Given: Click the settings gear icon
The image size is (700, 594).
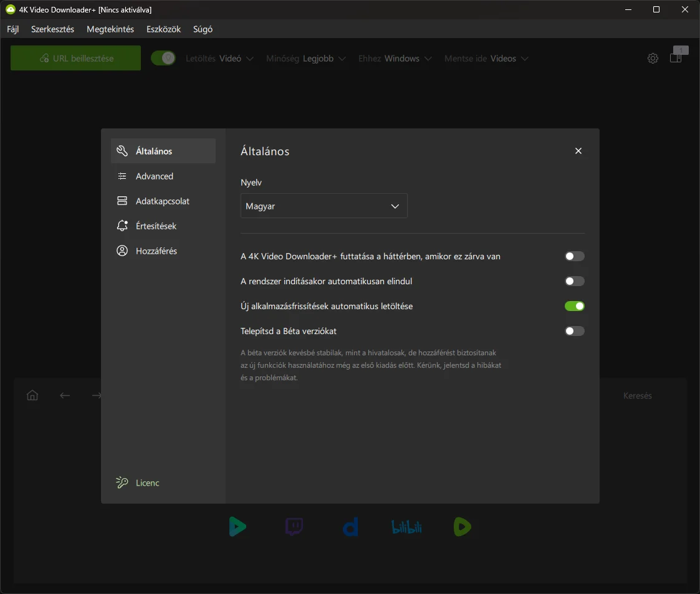Looking at the screenshot, I should [653, 58].
